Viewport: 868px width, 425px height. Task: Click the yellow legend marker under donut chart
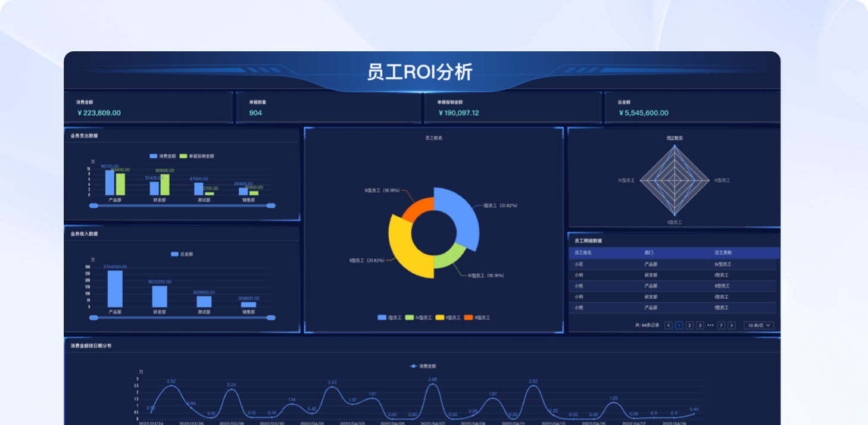tap(440, 318)
